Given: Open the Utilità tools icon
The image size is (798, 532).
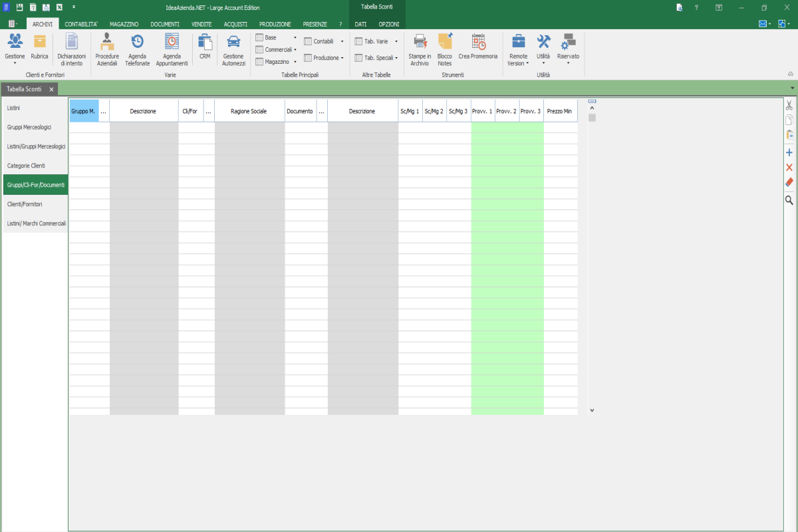Looking at the screenshot, I should 543,49.
